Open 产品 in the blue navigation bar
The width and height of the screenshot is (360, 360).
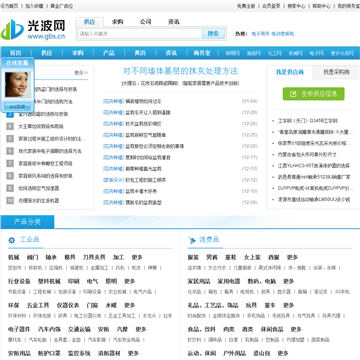coord(109,53)
